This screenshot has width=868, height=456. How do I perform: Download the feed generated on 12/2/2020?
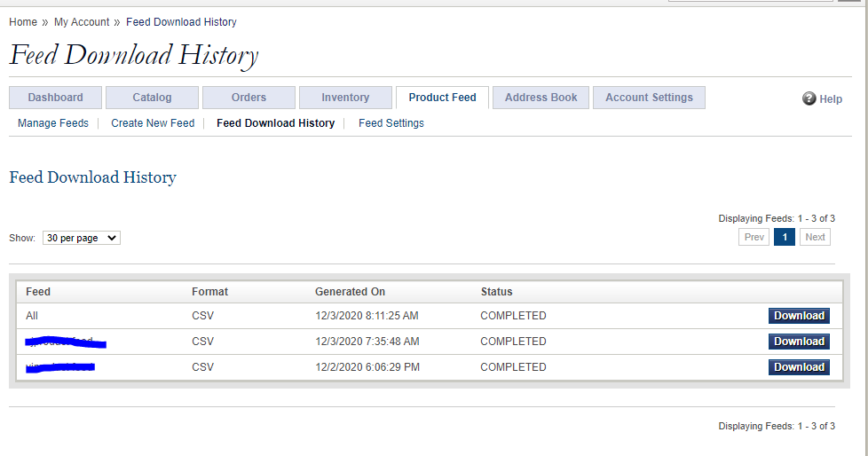[x=799, y=367]
